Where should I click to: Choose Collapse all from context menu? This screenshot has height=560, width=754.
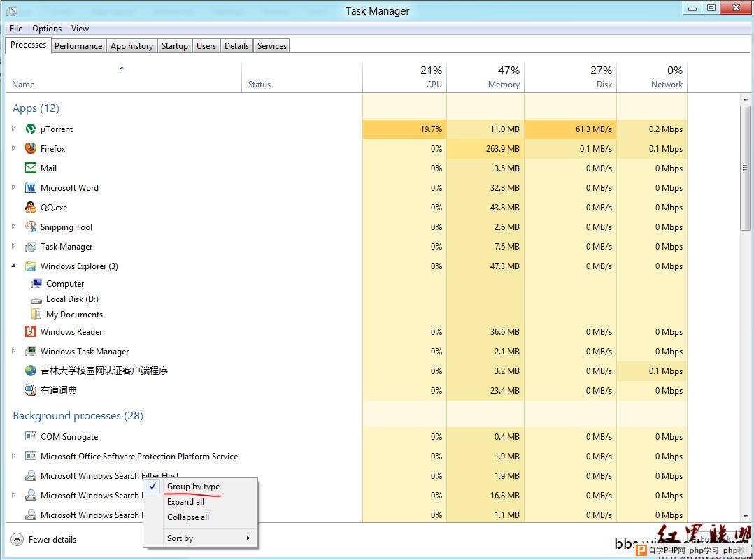click(x=188, y=517)
